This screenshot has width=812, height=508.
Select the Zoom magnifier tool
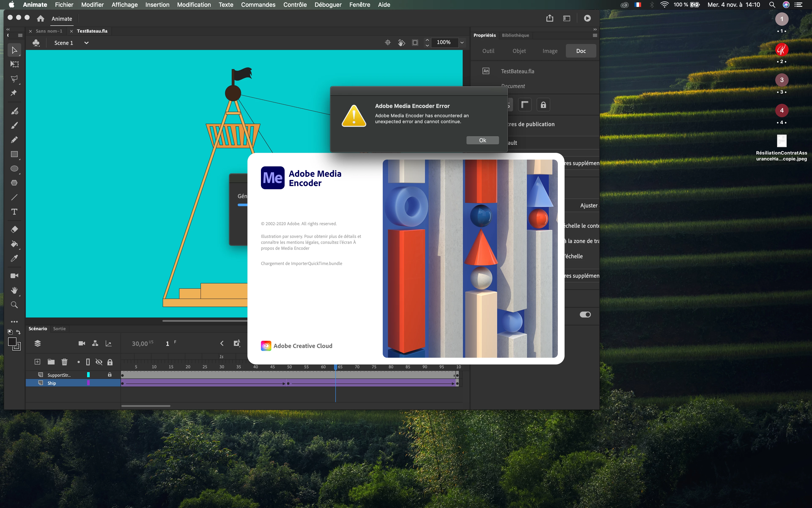[14, 305]
